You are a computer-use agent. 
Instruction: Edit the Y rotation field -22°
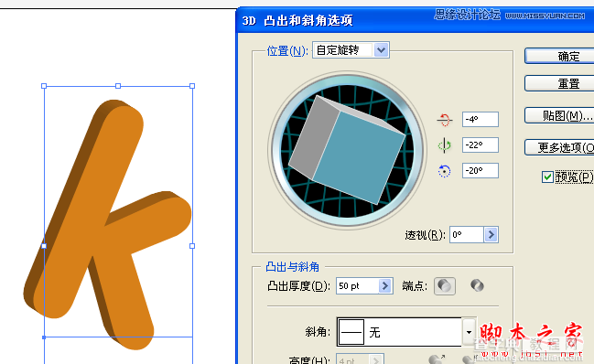tap(480, 145)
